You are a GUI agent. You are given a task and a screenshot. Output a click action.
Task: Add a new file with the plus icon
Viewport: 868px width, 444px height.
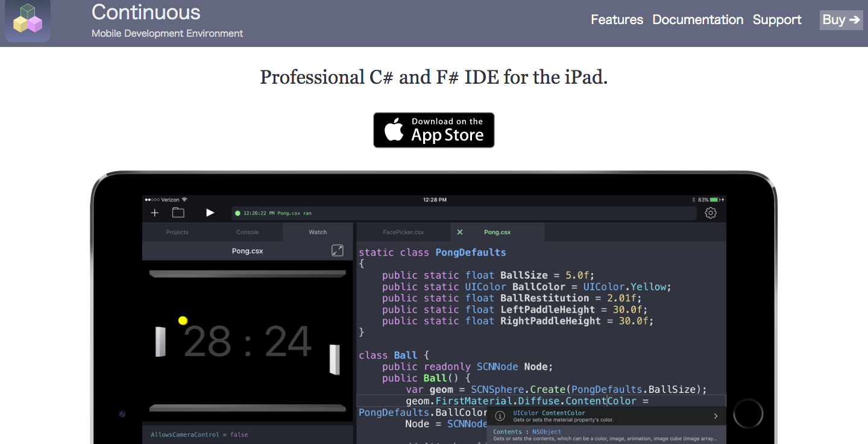tap(155, 213)
